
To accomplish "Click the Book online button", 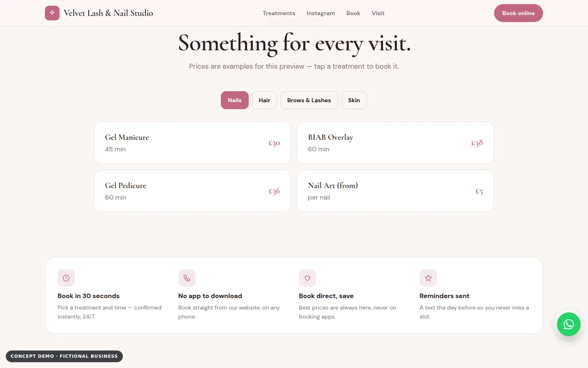I will pos(519,13).
